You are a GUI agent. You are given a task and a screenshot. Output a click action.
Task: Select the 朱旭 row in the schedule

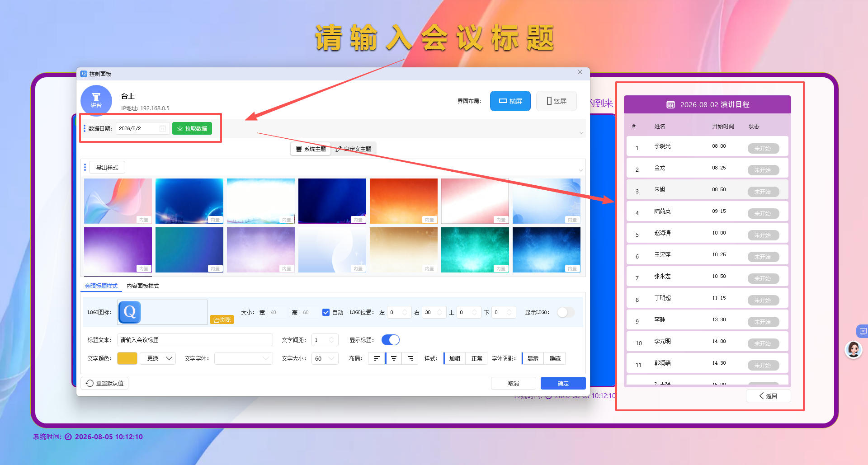tap(708, 190)
